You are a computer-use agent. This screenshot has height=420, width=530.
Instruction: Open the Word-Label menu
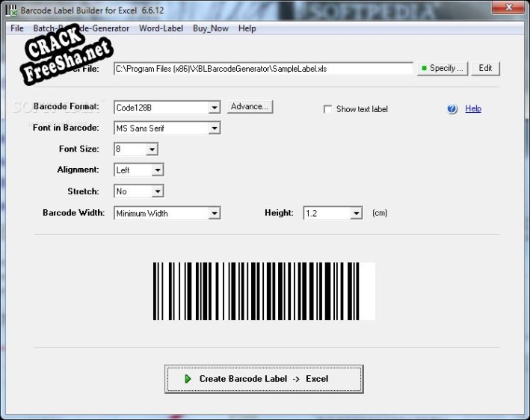pos(161,28)
